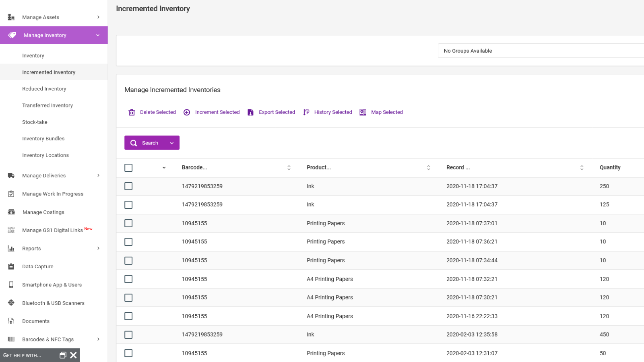Open the Reduced Inventory submenu item

tap(44, 89)
